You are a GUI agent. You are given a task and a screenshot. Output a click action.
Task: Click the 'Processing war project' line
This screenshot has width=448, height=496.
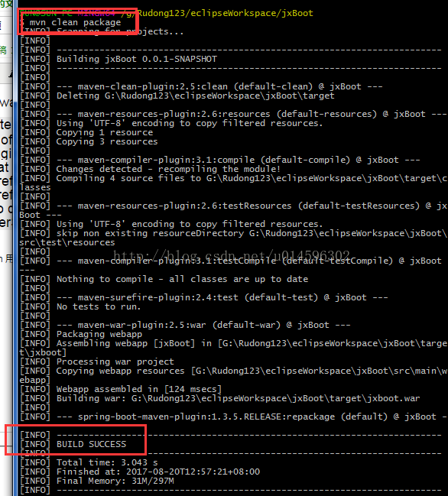pos(97,362)
